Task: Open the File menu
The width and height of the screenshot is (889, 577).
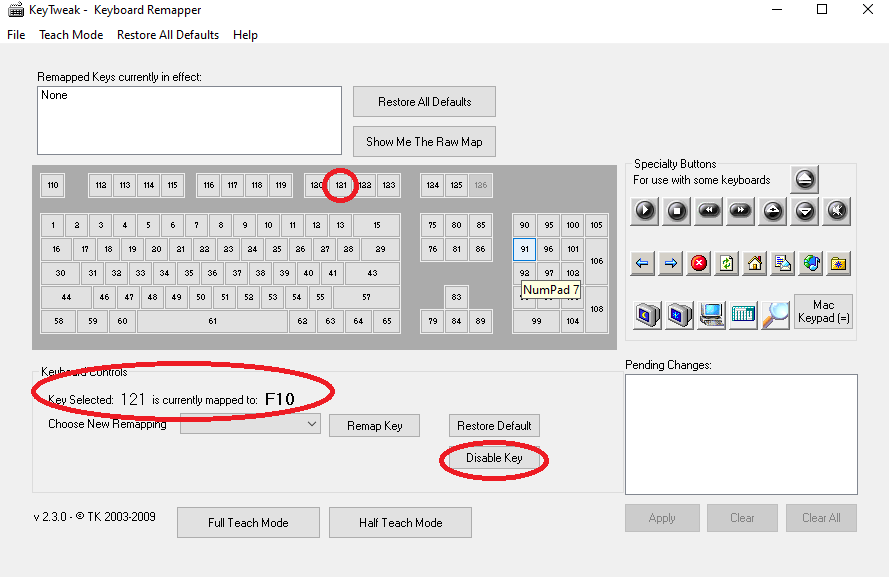Action: coord(16,35)
